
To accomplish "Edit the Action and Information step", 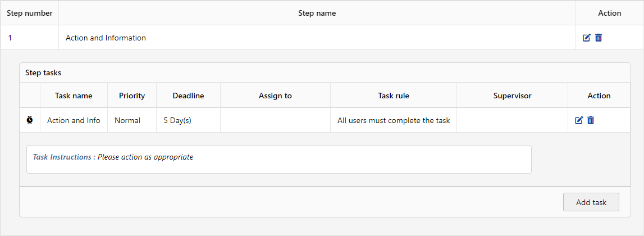I will coord(587,38).
